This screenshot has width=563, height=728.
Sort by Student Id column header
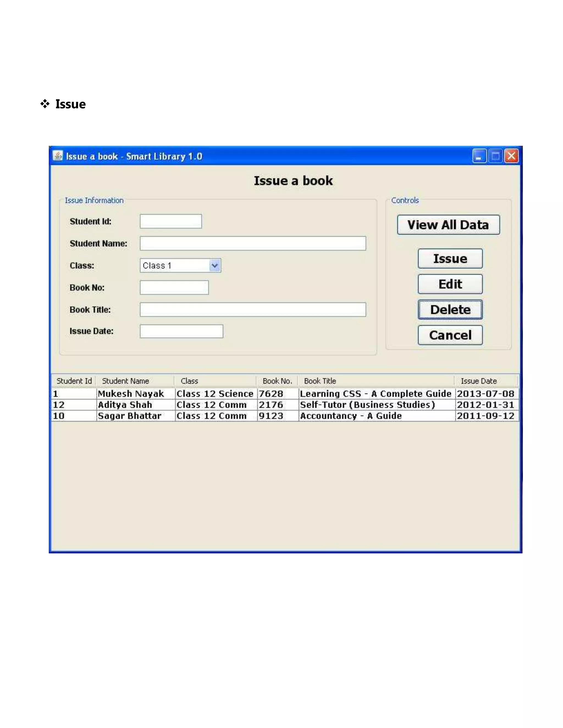point(74,381)
